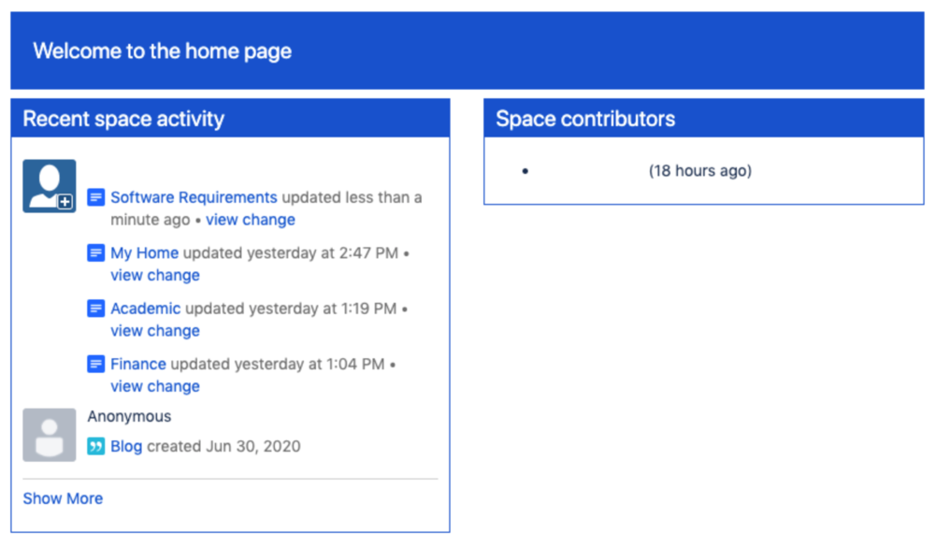This screenshot has height=560, width=935.
Task: Open the Blog post link
Action: pyautogui.click(x=126, y=446)
